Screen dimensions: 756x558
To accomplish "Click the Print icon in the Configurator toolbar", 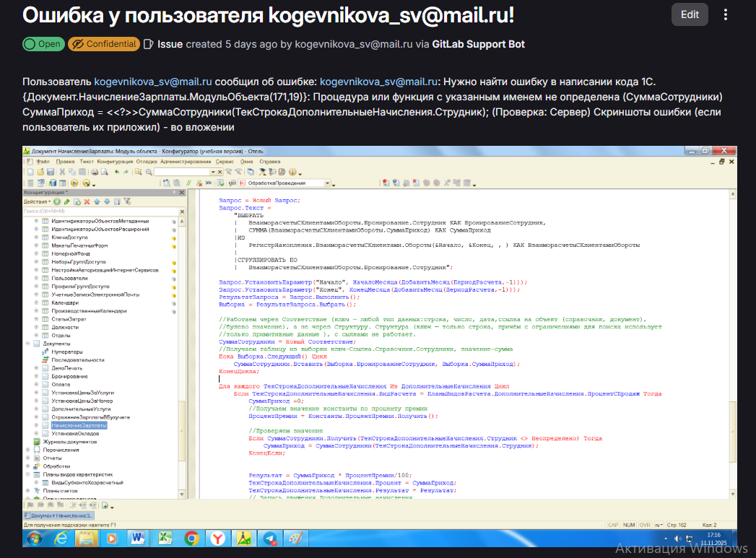I will click(95, 172).
